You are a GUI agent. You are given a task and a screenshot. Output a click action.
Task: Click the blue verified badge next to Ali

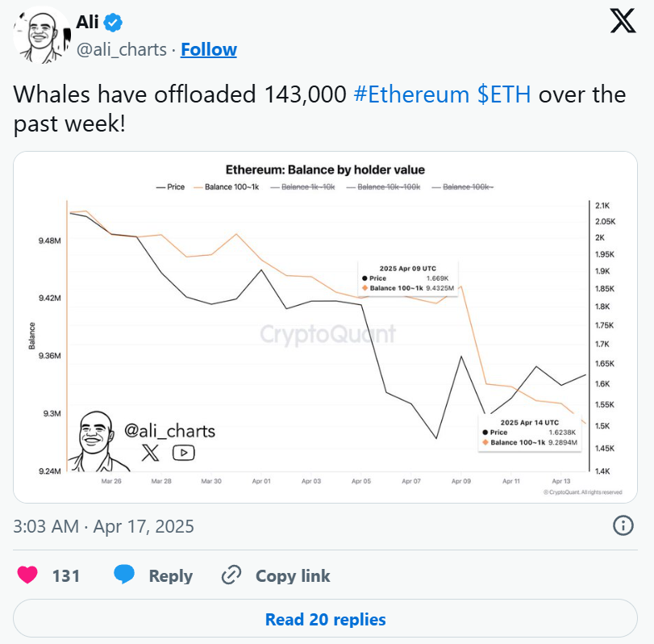point(113,22)
